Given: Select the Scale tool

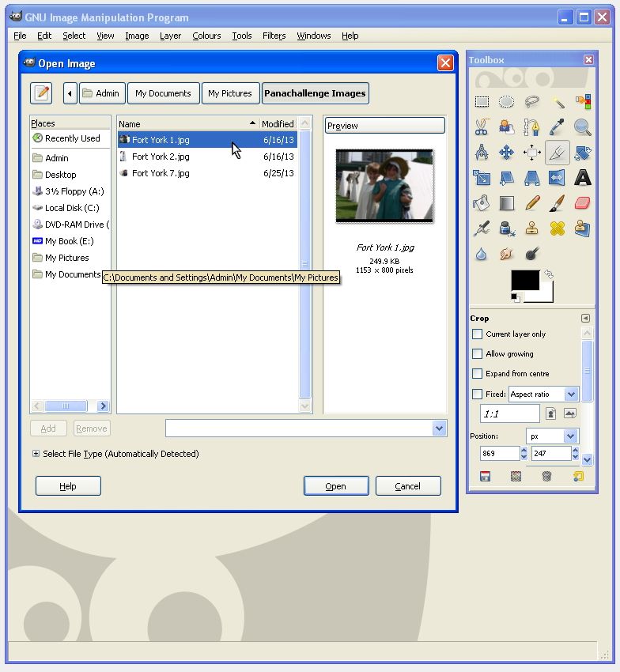Looking at the screenshot, I should (x=482, y=178).
